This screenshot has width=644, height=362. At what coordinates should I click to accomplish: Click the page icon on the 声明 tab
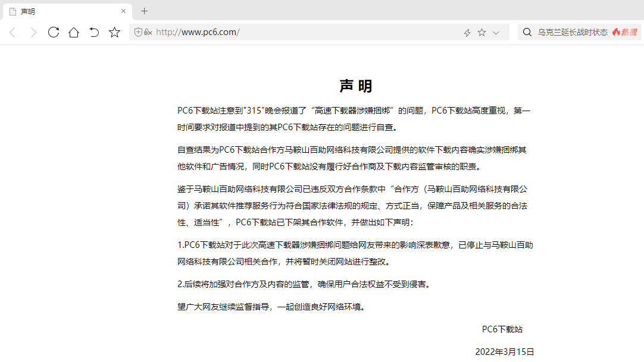click(x=12, y=11)
